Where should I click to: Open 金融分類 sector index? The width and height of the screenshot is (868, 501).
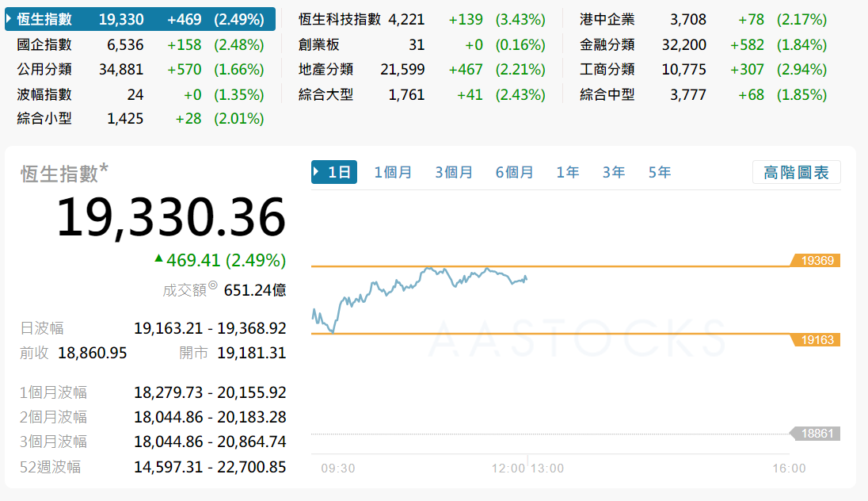pyautogui.click(x=607, y=44)
